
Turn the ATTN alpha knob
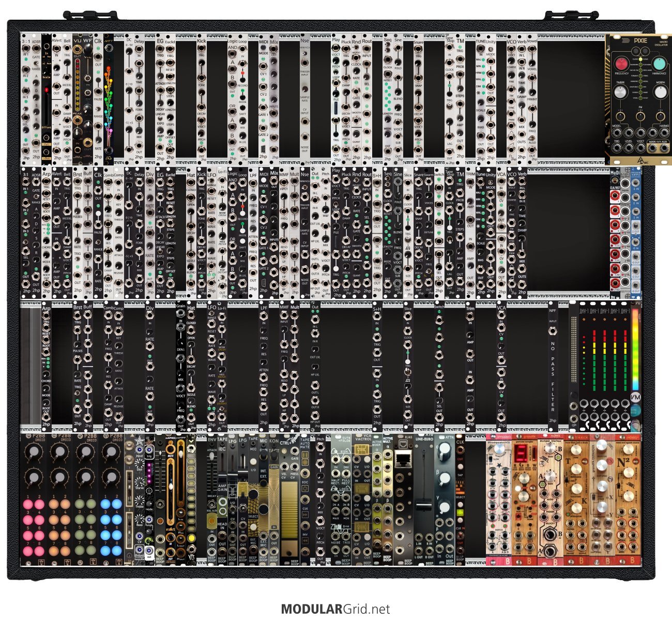(x=445, y=450)
